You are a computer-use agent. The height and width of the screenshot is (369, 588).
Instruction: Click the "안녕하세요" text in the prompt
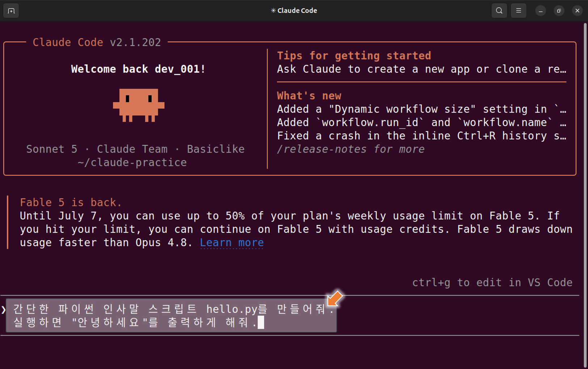(110, 322)
